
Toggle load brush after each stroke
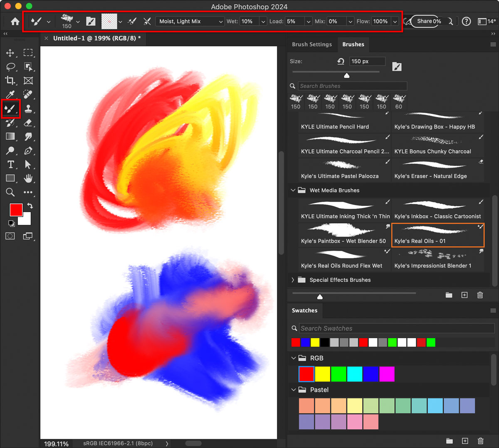coord(132,21)
